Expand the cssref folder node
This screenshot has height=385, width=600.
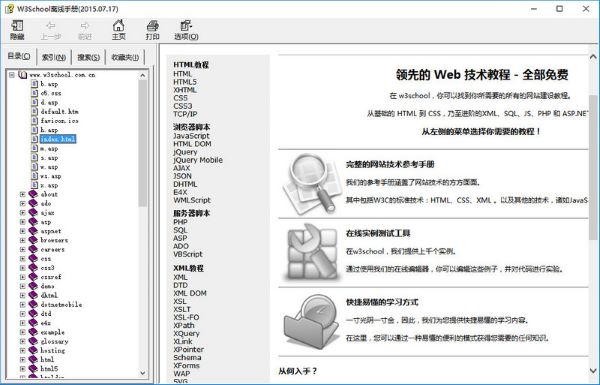(23, 277)
